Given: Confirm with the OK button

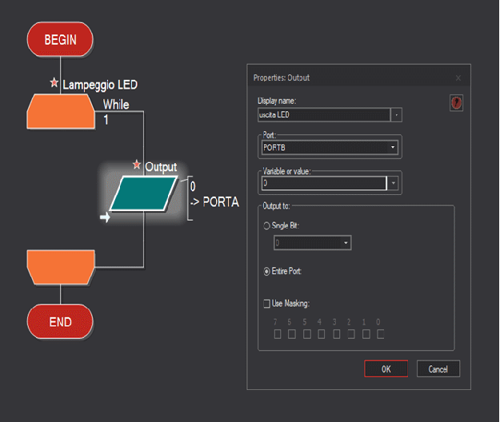Looking at the screenshot, I should pyautogui.click(x=386, y=368).
